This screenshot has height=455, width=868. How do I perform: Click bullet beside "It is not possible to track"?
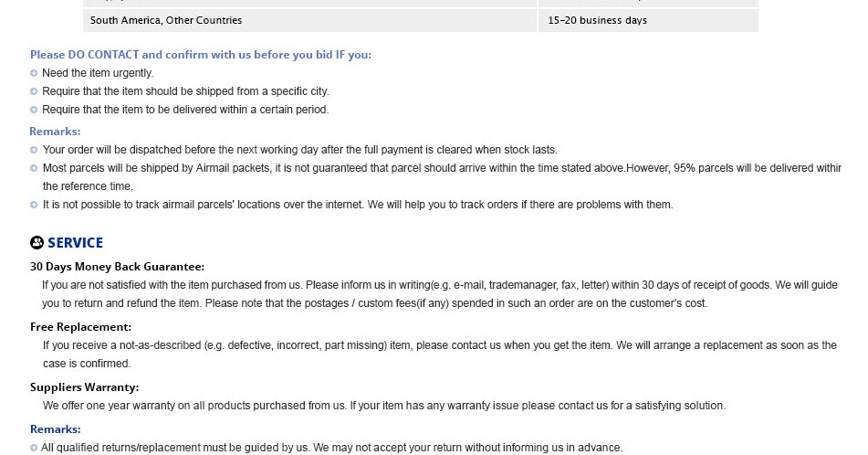coord(34,205)
